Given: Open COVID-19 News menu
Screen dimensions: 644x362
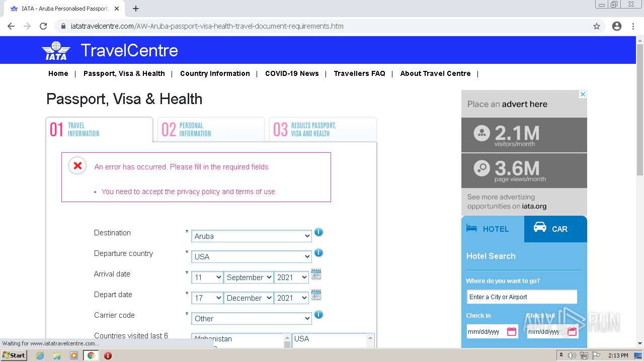Looking at the screenshot, I should pos(292,73).
